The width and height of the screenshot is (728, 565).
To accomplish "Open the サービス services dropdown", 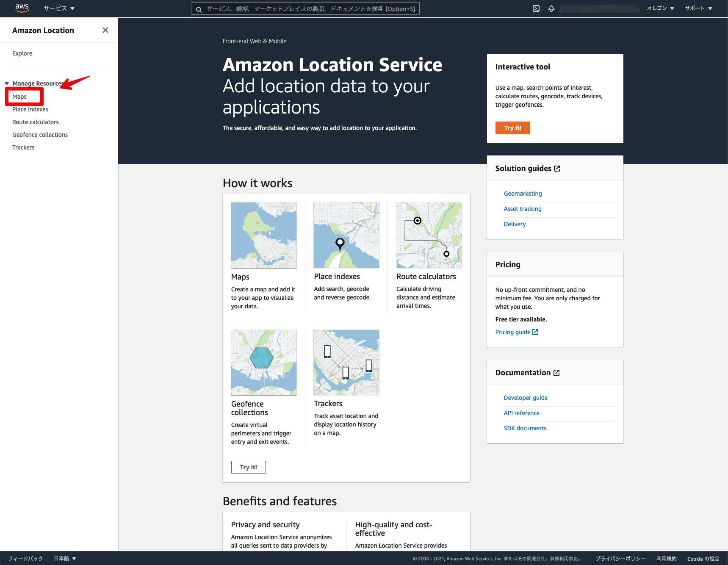I will (59, 8).
